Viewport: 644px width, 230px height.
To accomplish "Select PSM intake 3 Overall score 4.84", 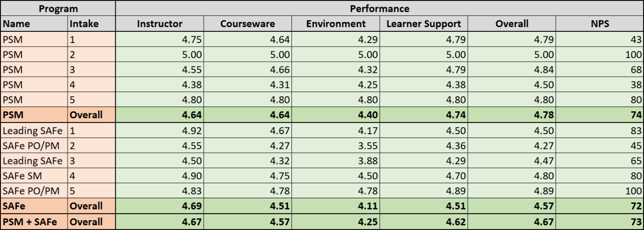I will tap(512, 70).
